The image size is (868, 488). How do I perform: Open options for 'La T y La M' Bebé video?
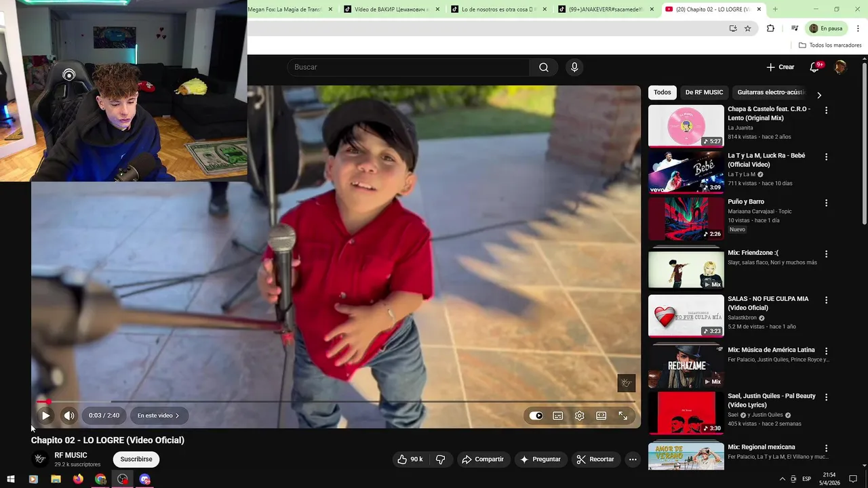(x=826, y=157)
